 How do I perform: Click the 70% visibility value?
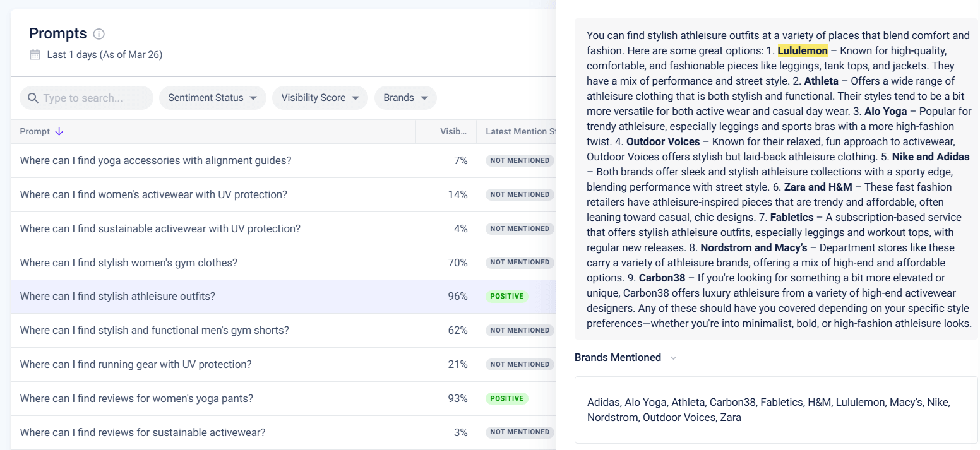[458, 263]
